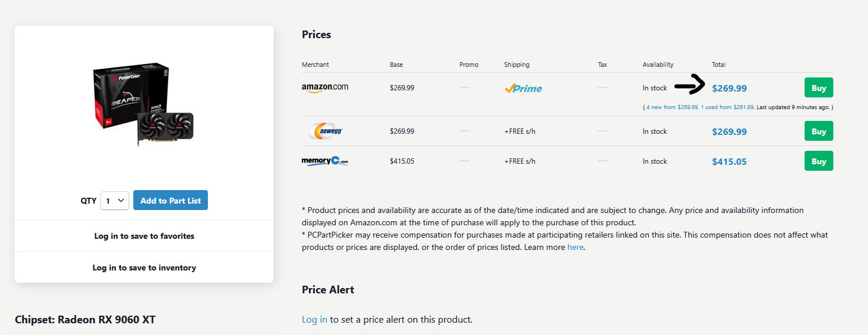Image resolution: width=868 pixels, height=335 pixels.
Task: Click the Amazon total price $269.99
Action: pyautogui.click(x=729, y=89)
